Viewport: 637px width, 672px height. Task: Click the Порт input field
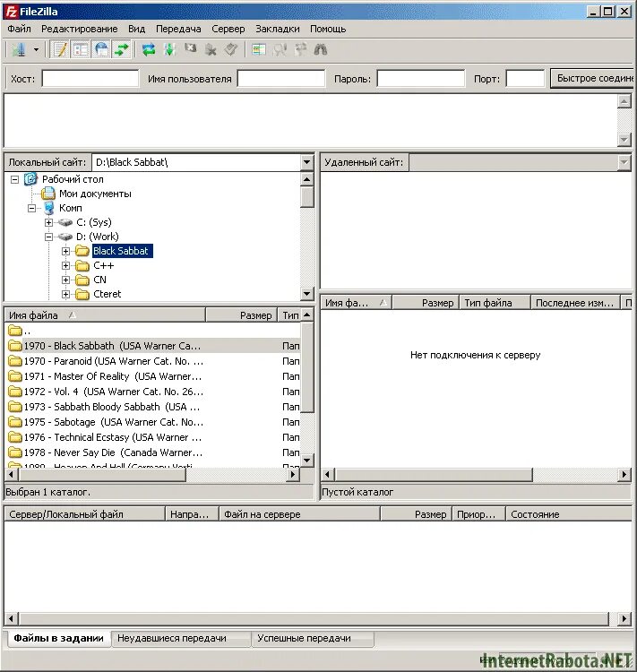coord(525,79)
